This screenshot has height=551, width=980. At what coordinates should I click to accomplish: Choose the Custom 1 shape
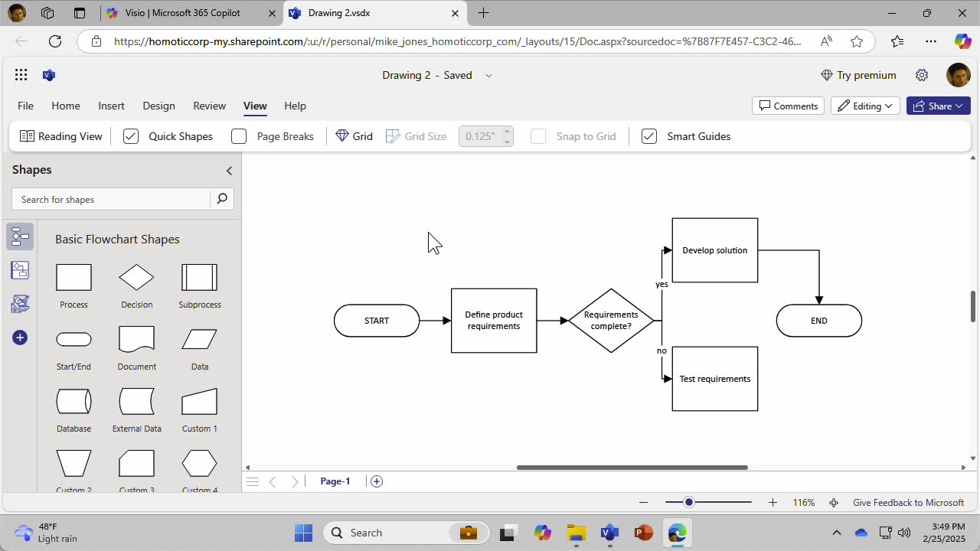[200, 401]
